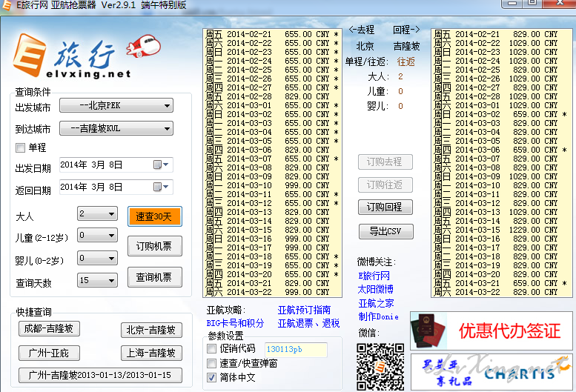Open the 出发城市 北京PEK dropdown
Viewport: 576px width, 392px height.
(116, 106)
